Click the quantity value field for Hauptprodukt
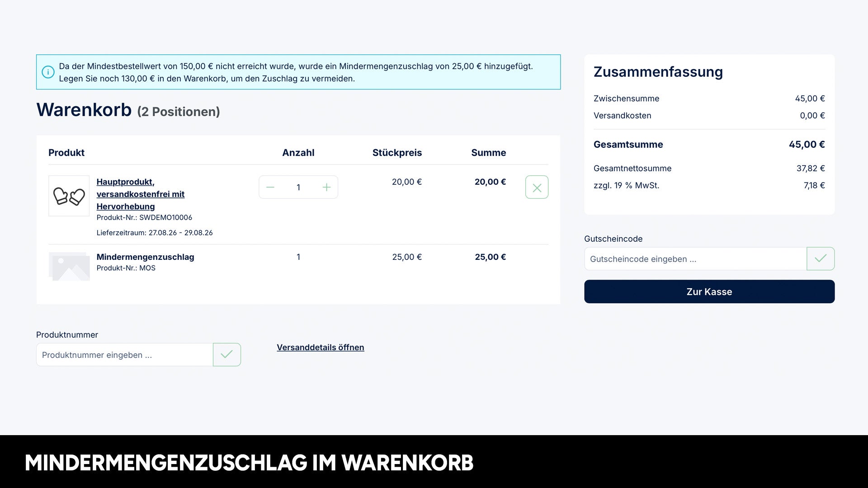The width and height of the screenshot is (868, 488). [x=298, y=187]
